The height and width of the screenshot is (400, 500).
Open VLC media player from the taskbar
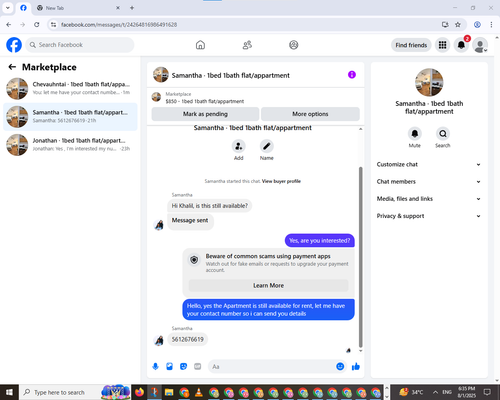[198, 392]
